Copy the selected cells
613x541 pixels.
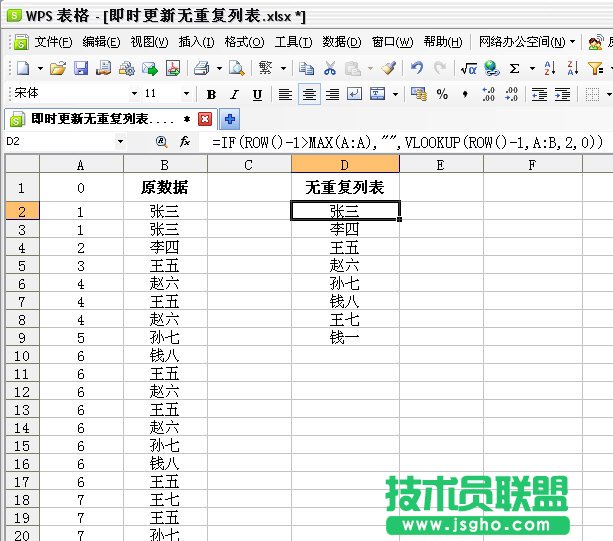click(x=306, y=69)
